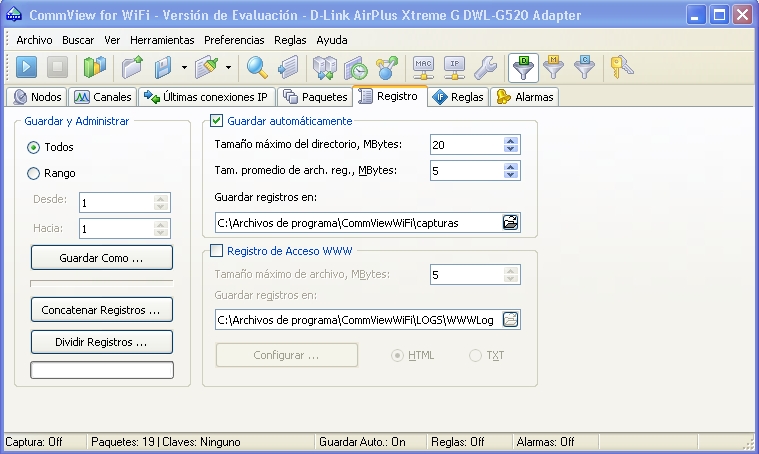Click the Start Capture play button

26,68
